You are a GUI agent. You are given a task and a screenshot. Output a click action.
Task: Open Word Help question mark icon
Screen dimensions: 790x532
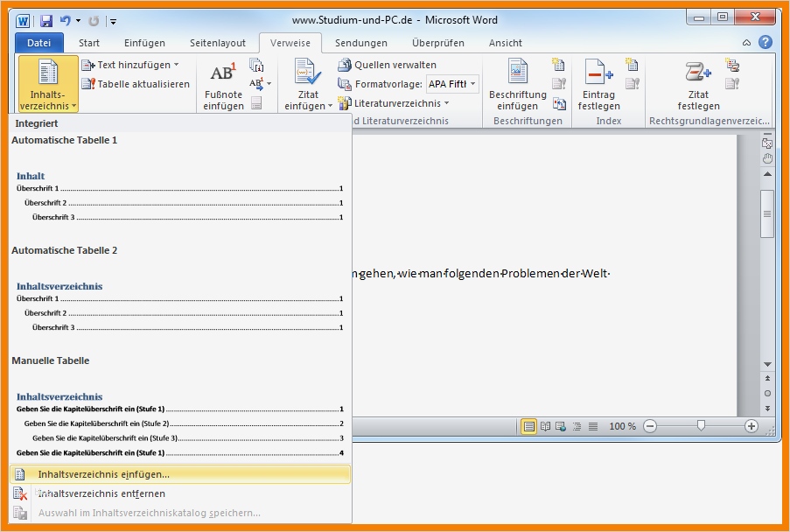click(x=766, y=42)
